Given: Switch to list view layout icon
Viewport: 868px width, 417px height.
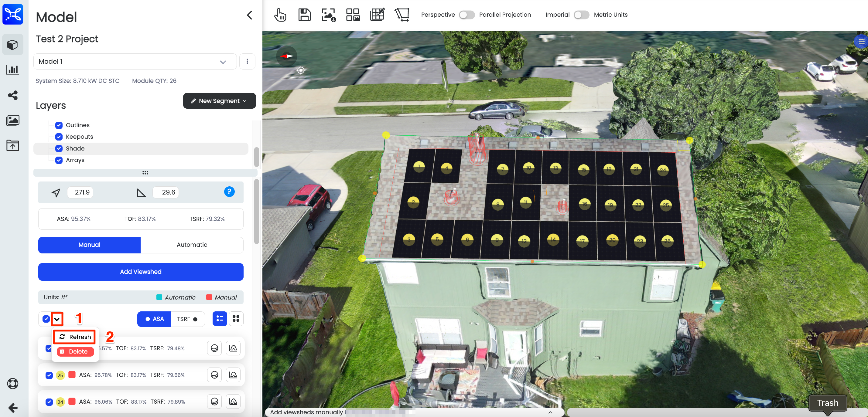Looking at the screenshot, I should 220,319.
